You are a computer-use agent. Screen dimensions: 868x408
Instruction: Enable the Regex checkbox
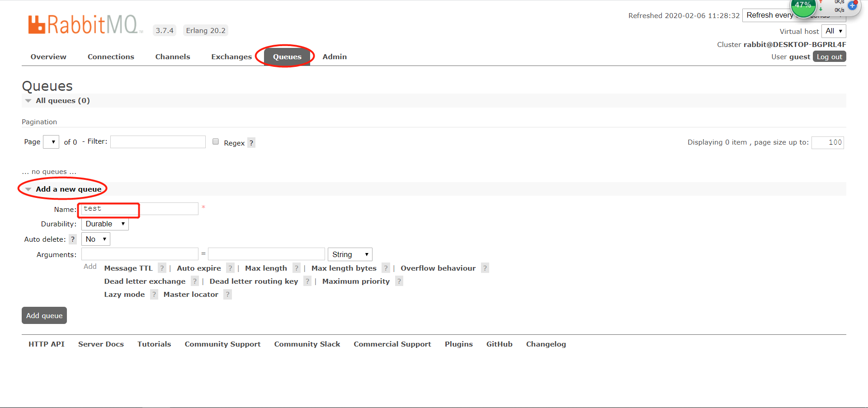pyautogui.click(x=216, y=141)
